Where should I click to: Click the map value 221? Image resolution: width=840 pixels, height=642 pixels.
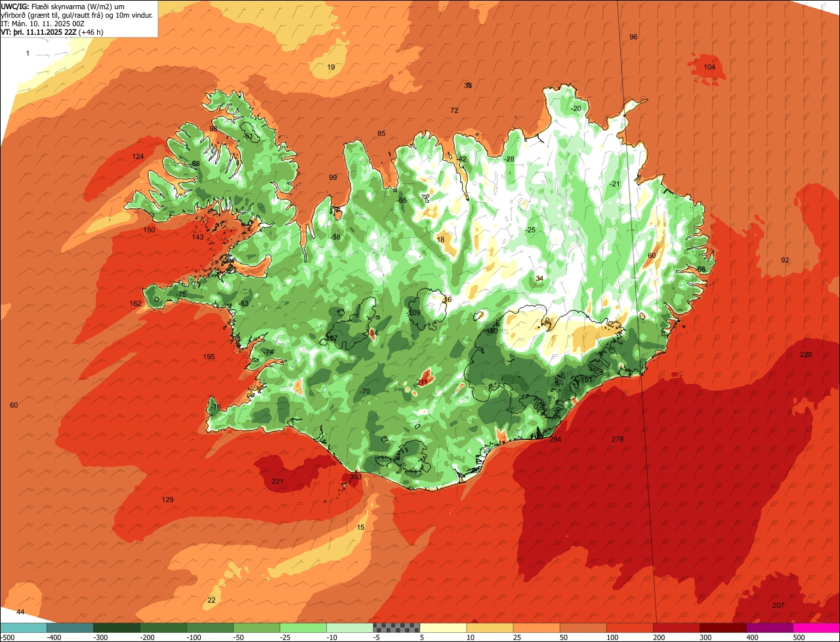coord(278,482)
